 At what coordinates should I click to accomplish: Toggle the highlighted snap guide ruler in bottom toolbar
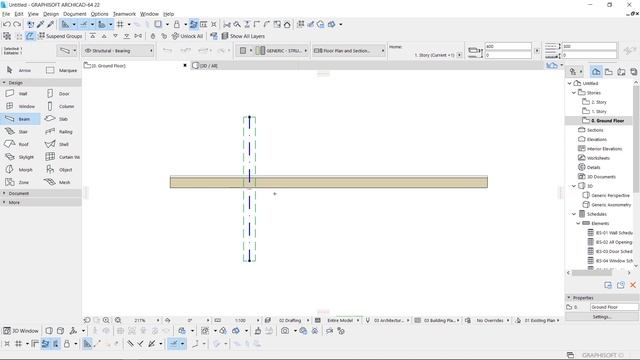pyautogui.click(x=87, y=344)
